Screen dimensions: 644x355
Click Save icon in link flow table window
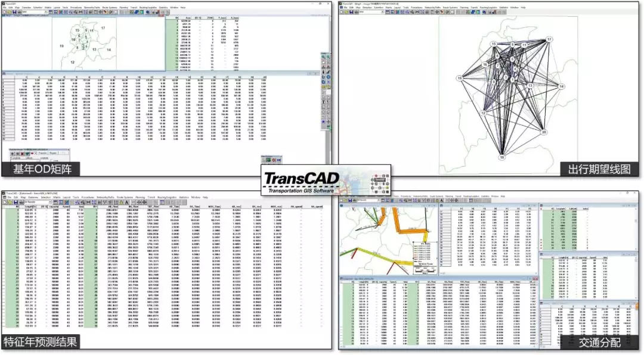point(16,202)
